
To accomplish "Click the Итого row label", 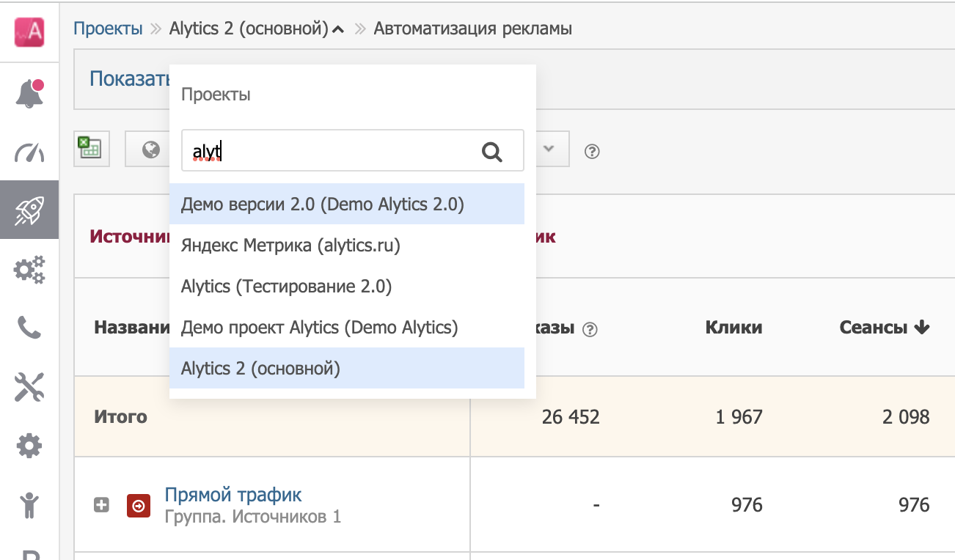I will 120,417.
